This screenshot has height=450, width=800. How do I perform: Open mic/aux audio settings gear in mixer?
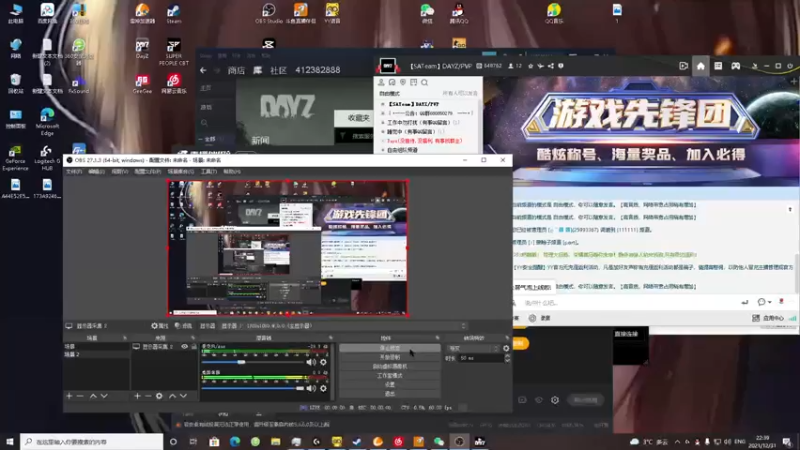tap(323, 362)
